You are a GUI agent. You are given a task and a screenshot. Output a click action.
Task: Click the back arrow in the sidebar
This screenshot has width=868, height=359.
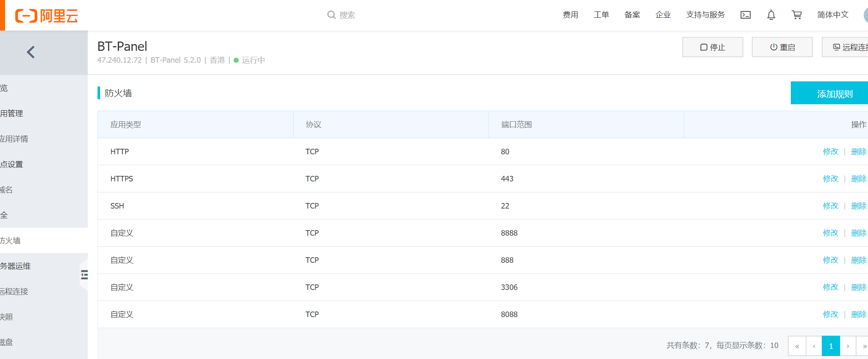(x=31, y=52)
